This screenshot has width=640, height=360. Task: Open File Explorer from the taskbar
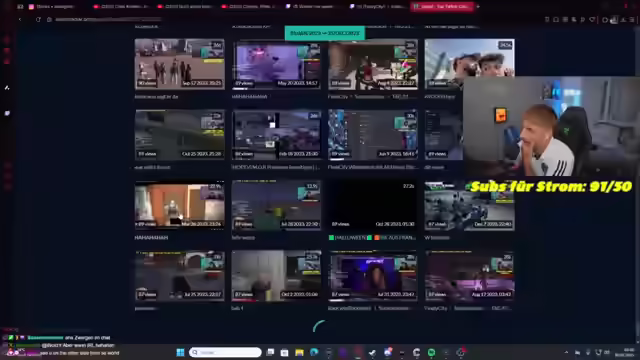pos(299,352)
